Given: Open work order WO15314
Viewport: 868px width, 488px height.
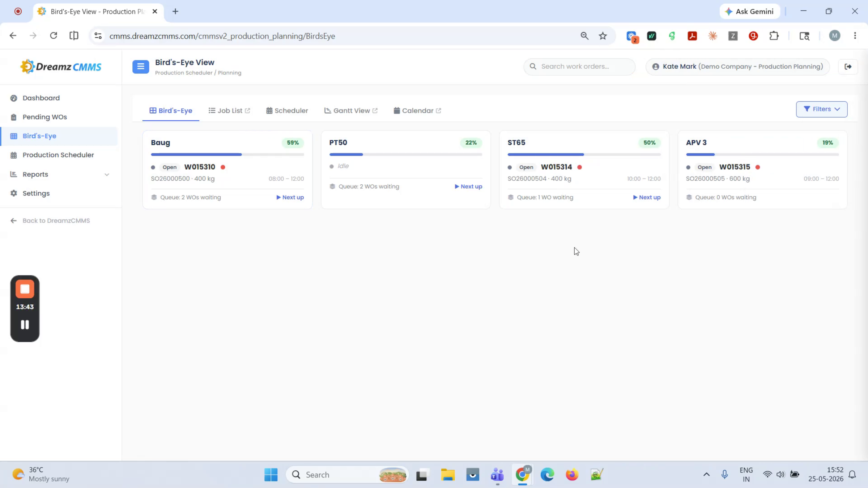Looking at the screenshot, I should tap(556, 167).
